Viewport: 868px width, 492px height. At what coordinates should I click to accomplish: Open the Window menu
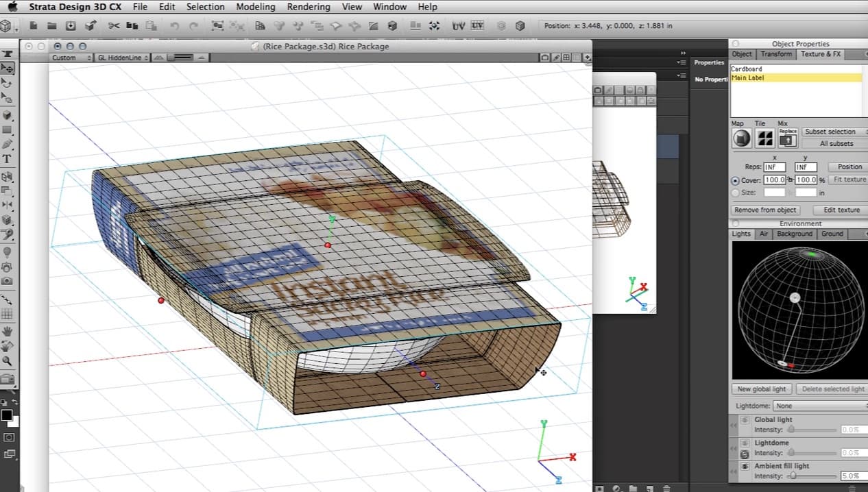tap(389, 7)
